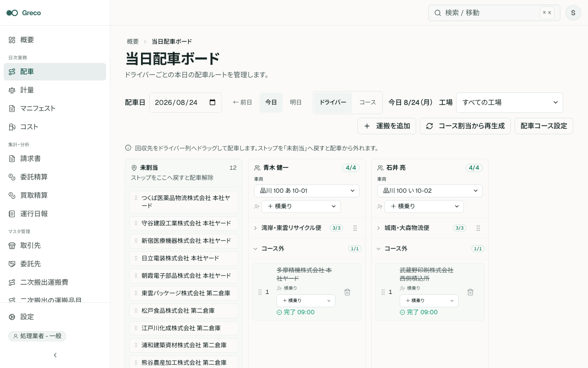The height and width of the screenshot is (368, 588).
Task: Collapse 青木 健一's コース外 section
Action: coord(255,249)
